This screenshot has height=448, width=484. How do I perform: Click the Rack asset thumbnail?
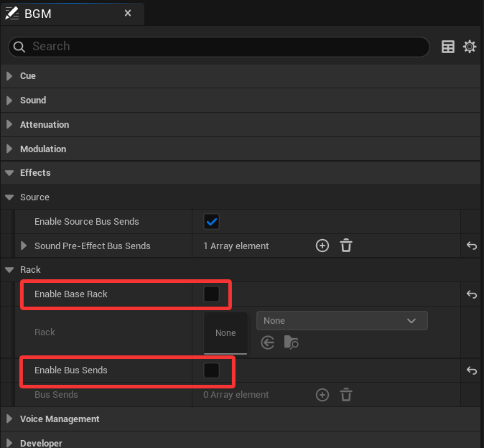(225, 332)
